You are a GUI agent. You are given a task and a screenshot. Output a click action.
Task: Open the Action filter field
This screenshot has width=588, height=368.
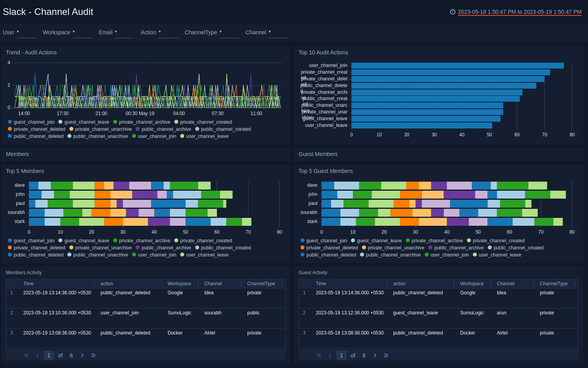[168, 35]
